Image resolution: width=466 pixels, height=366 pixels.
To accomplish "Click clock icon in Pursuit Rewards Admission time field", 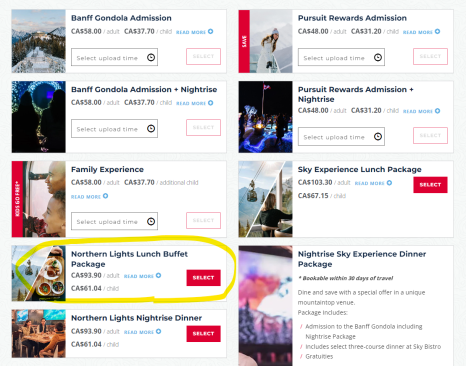I will [378, 58].
